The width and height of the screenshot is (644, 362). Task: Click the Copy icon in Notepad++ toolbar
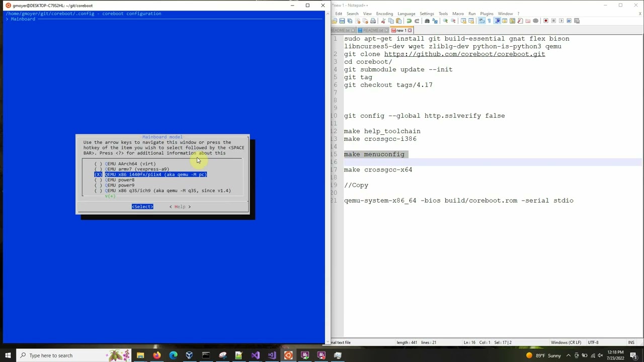[x=391, y=21]
